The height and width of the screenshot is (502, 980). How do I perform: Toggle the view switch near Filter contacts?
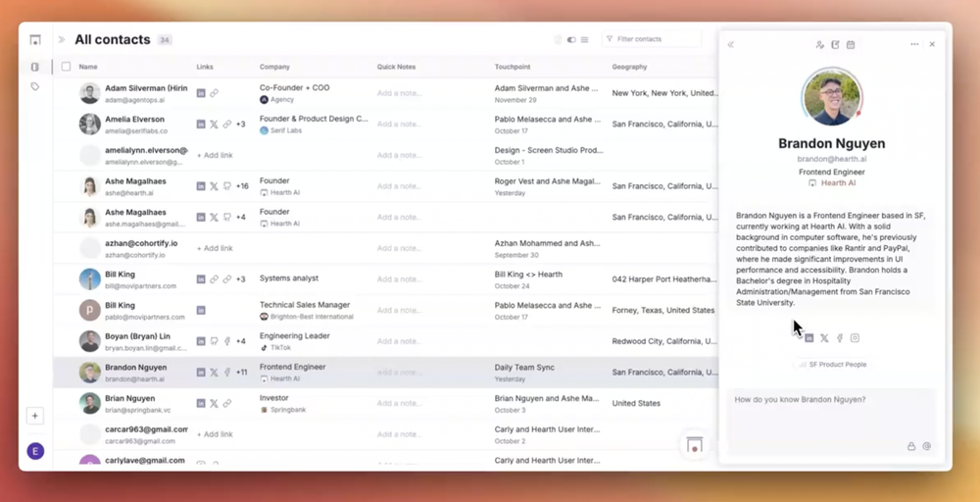point(571,39)
